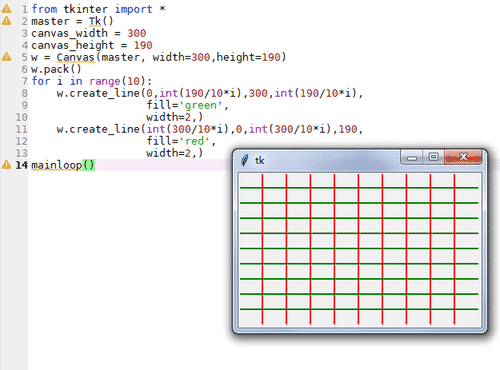Click 'width=2,)' on line 10

click(175, 117)
